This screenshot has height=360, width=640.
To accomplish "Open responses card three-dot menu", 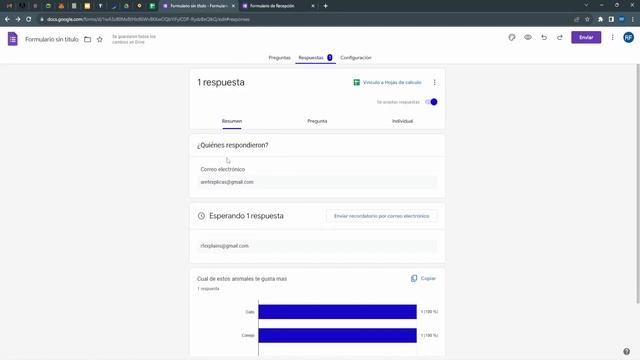I will click(x=434, y=82).
